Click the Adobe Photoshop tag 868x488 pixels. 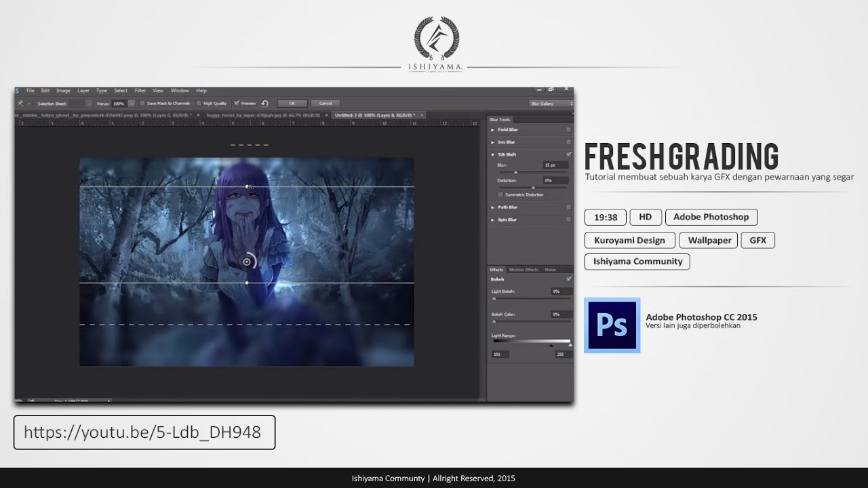click(x=711, y=217)
